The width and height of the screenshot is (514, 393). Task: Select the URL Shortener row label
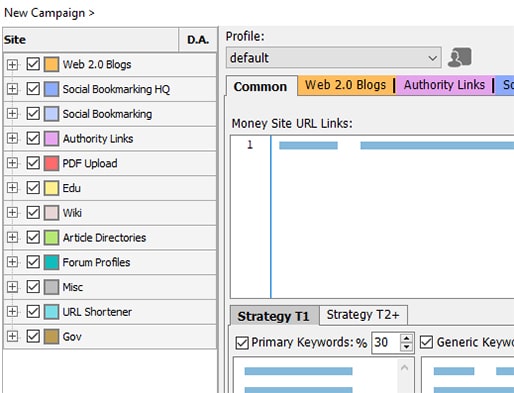pyautogui.click(x=97, y=312)
